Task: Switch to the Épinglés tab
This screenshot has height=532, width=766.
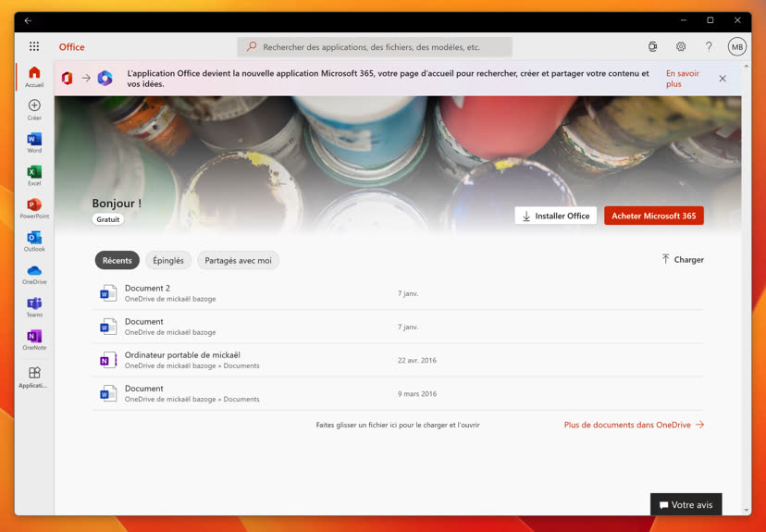Action: [x=168, y=260]
